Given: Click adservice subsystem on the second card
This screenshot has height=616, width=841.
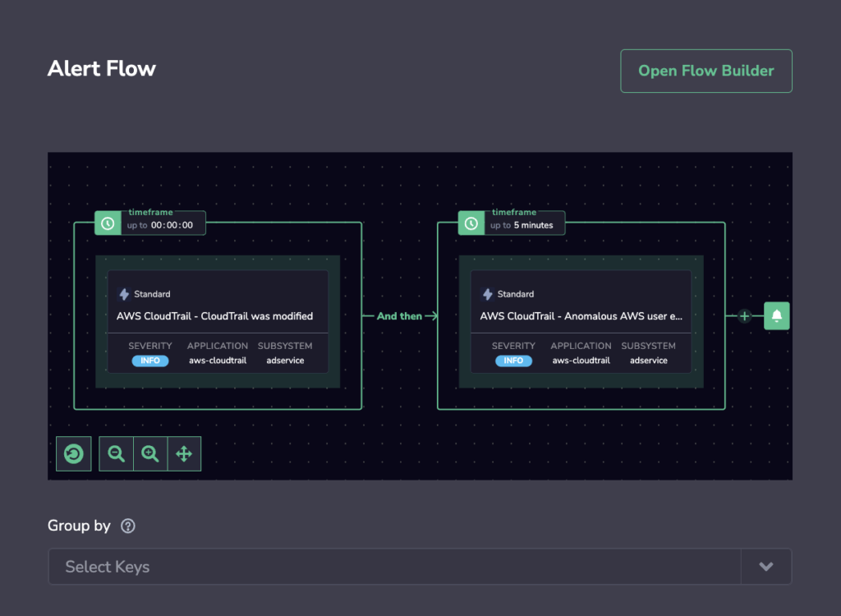Looking at the screenshot, I should click(649, 361).
